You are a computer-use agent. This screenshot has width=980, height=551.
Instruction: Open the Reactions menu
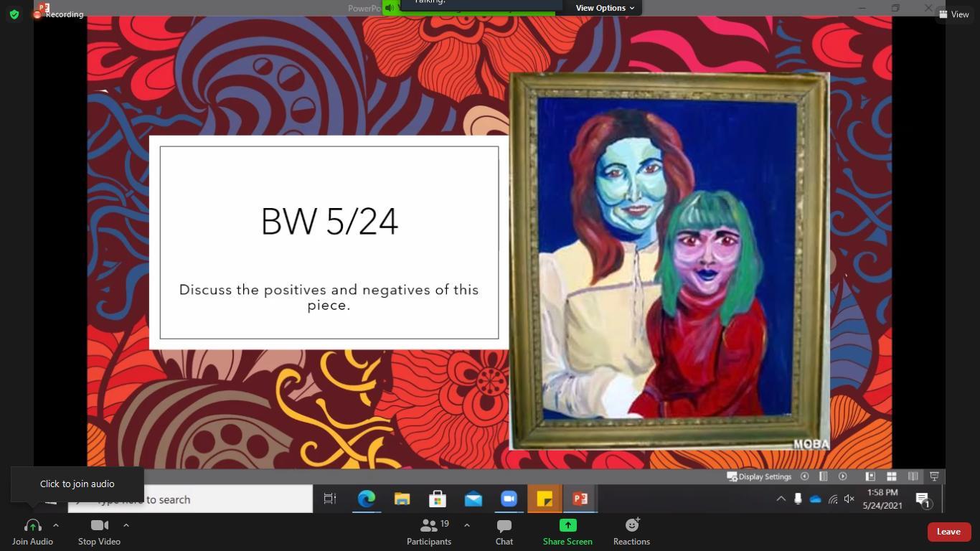tap(631, 532)
